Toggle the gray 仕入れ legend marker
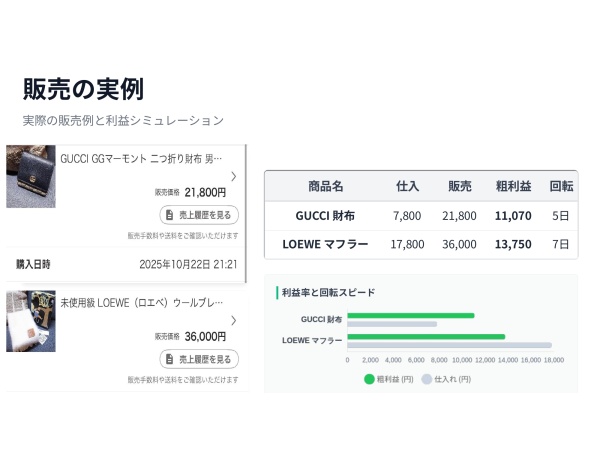This screenshot has height=450, width=600. point(426,379)
